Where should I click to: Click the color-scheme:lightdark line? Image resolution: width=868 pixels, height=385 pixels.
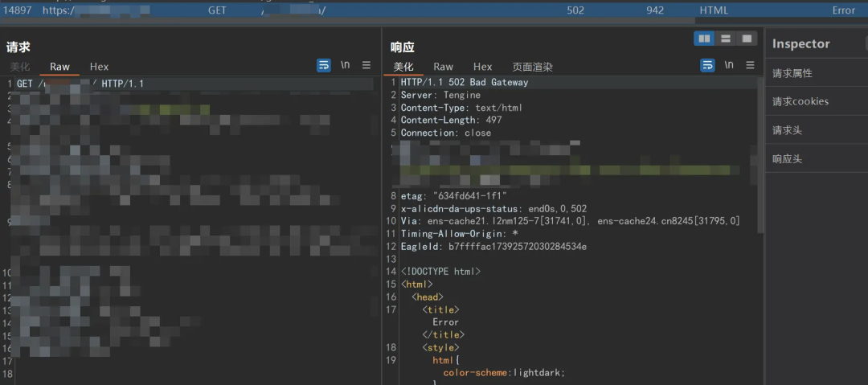504,373
